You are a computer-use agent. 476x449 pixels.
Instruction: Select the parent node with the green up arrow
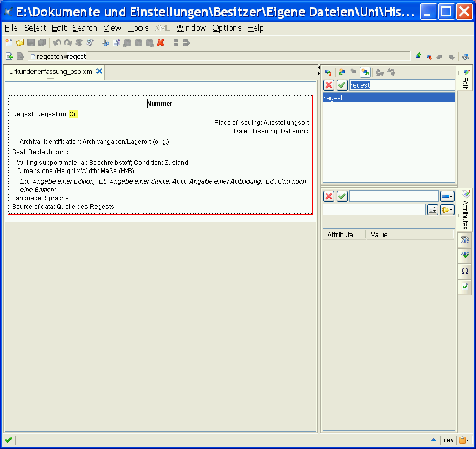click(x=418, y=56)
